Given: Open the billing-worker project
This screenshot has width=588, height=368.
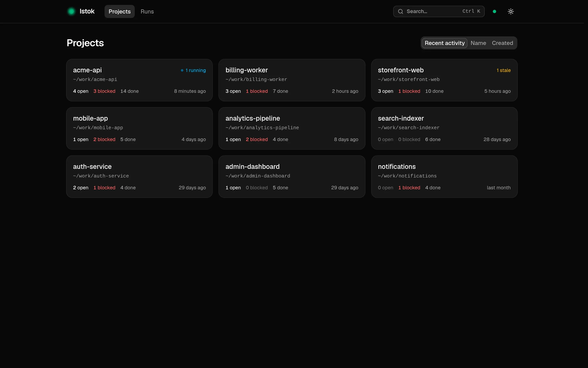Looking at the screenshot, I should tap(292, 80).
